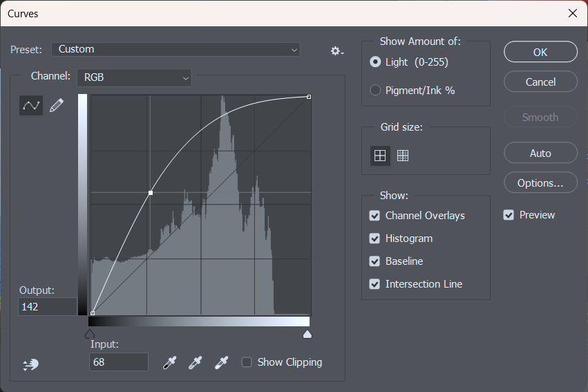
Task: Enable Show Clipping checkbox
Action: click(247, 362)
